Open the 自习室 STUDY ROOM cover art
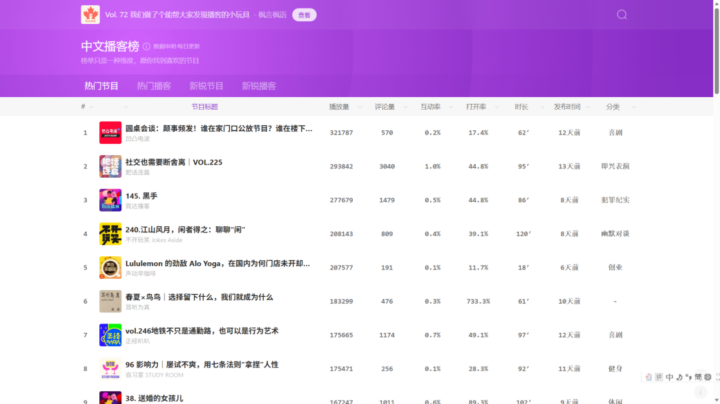The image size is (720, 404). 110,369
